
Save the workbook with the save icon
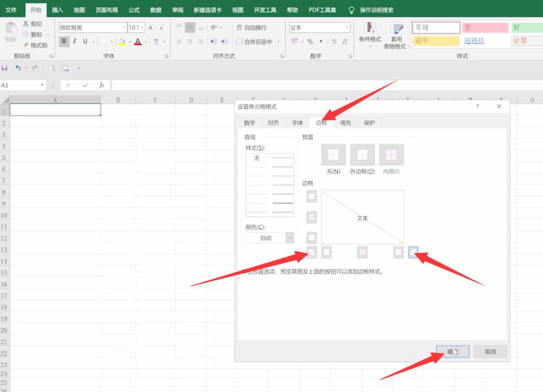[5, 68]
